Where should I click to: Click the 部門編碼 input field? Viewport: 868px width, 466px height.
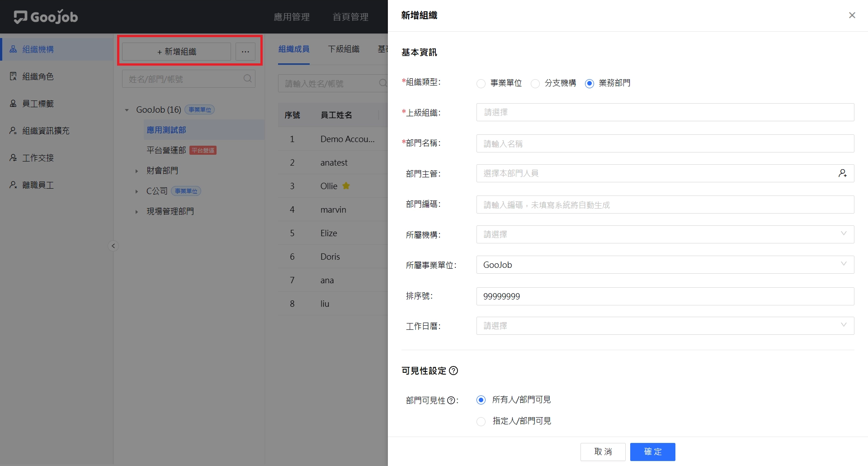665,204
